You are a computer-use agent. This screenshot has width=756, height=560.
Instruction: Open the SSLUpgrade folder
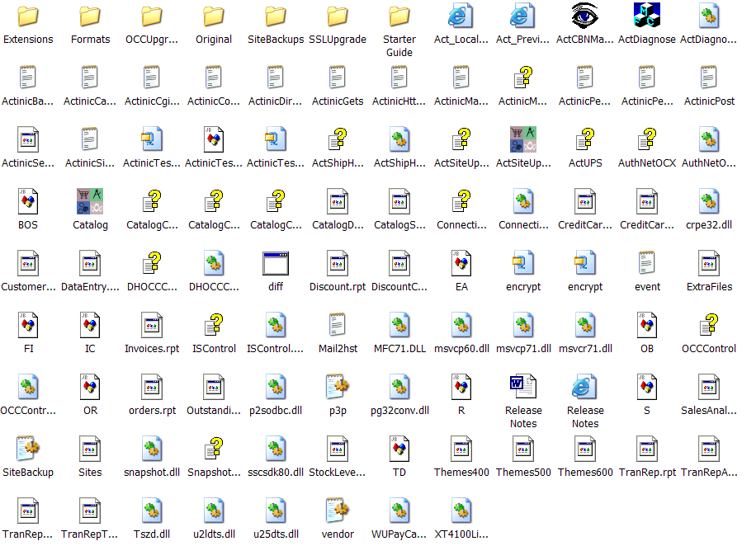[338, 16]
